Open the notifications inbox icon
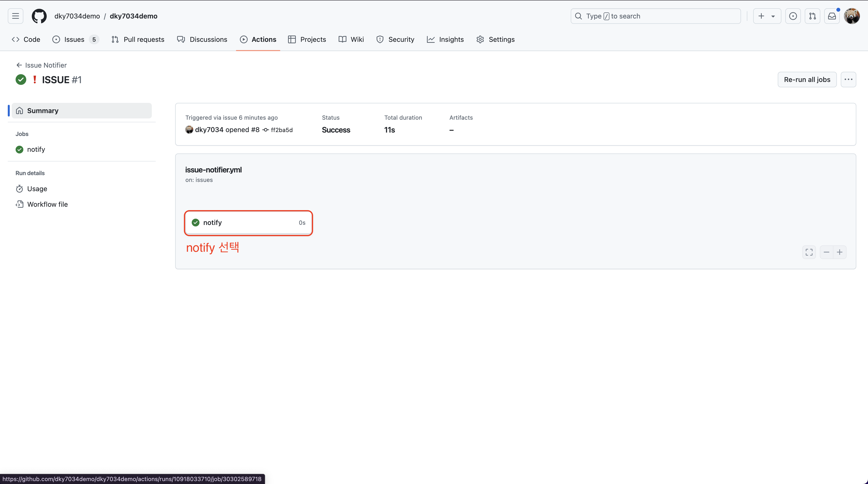Screen dimensions: 868x484 [x=832, y=16]
